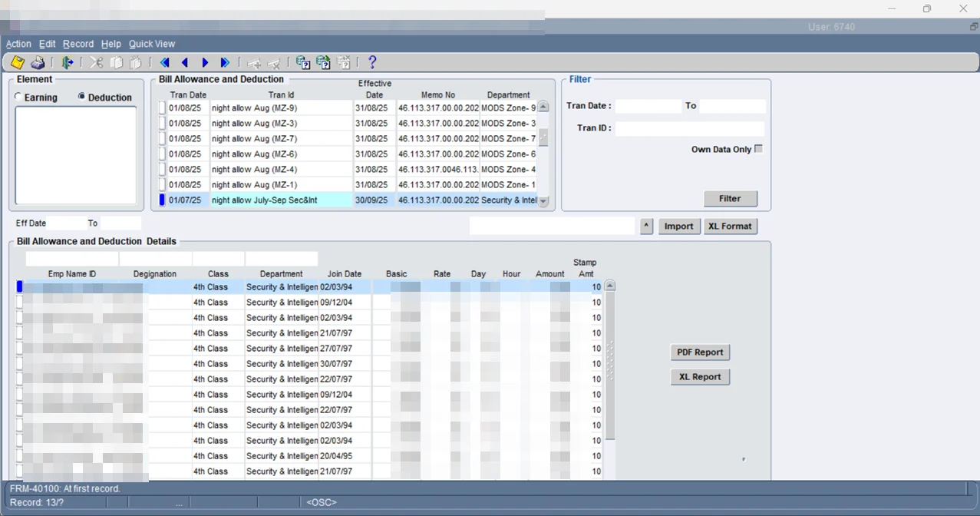Click the PDF Report button
The height and width of the screenshot is (516, 980).
[700, 352]
